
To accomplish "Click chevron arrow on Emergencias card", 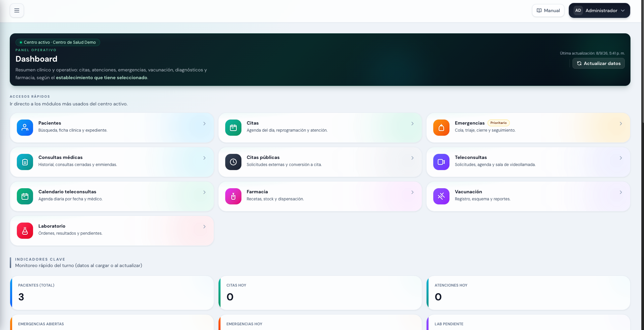I will tap(621, 124).
